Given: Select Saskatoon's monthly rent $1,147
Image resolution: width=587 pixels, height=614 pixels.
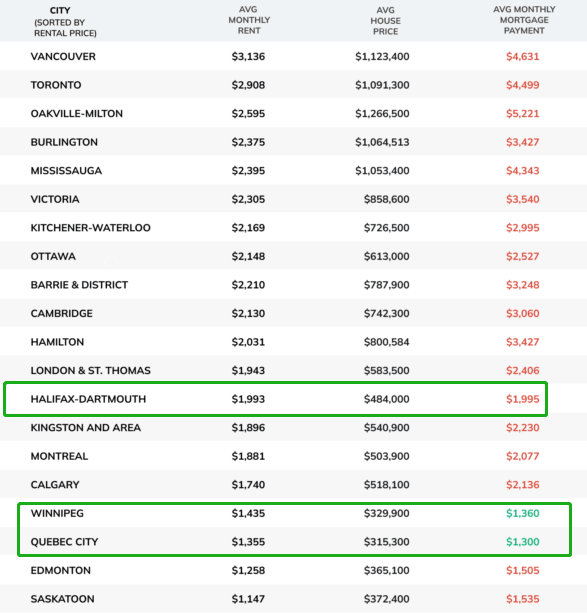Looking at the screenshot, I should tap(248, 599).
